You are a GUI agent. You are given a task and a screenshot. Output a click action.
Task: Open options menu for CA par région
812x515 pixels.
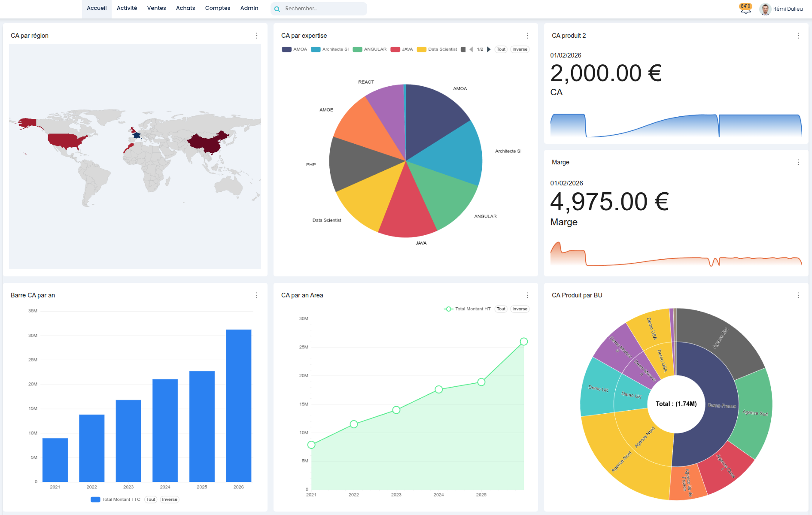pyautogui.click(x=257, y=36)
